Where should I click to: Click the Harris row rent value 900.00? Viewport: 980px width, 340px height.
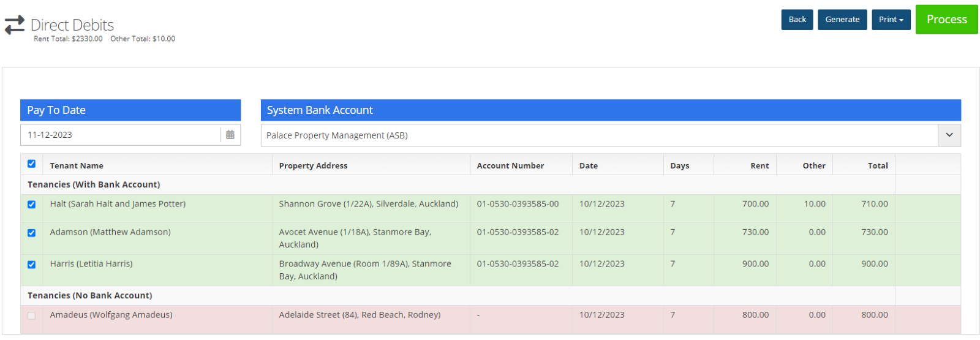click(x=755, y=264)
